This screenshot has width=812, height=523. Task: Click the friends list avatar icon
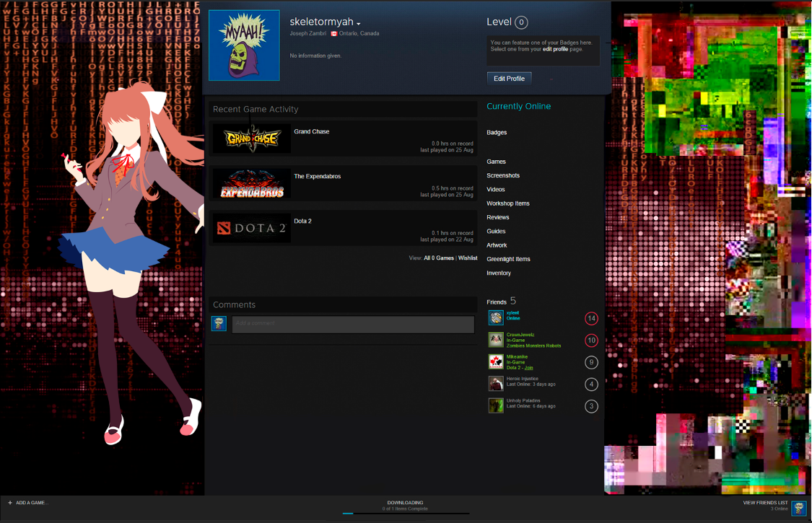tap(799, 509)
